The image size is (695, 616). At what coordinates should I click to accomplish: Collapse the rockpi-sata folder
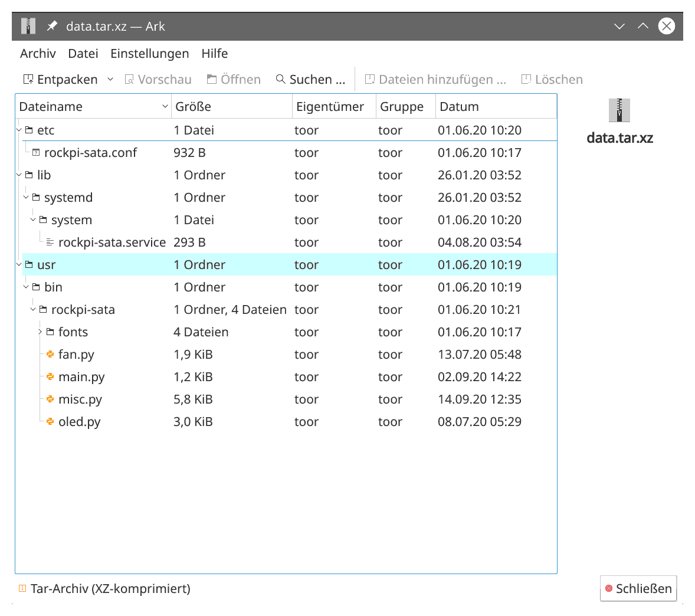tap(33, 310)
